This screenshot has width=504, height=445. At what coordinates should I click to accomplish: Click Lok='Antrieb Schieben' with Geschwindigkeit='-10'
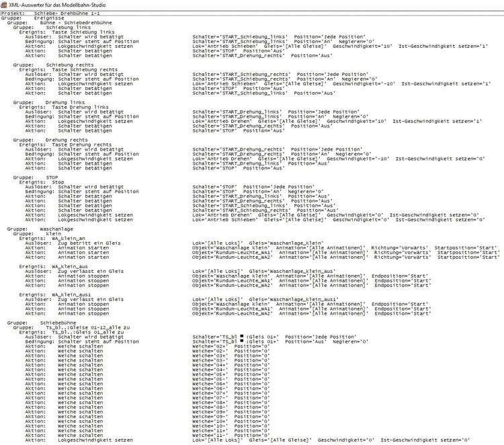click(x=341, y=84)
